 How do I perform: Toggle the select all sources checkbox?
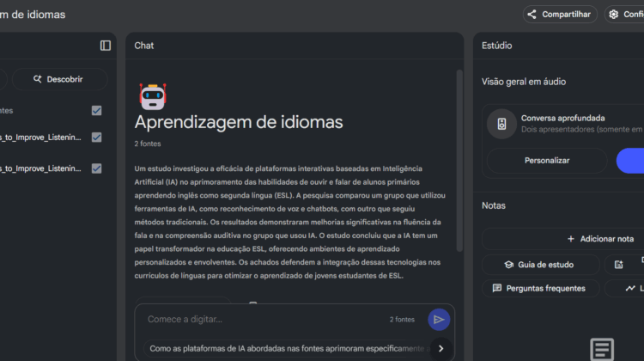coord(97,110)
